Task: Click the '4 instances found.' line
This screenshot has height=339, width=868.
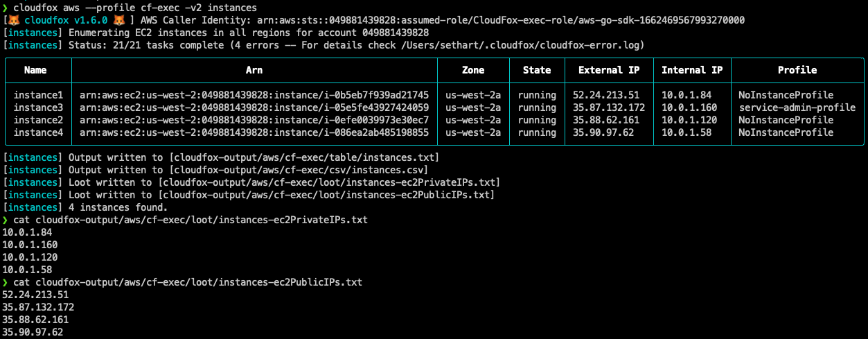Action: coord(118,207)
